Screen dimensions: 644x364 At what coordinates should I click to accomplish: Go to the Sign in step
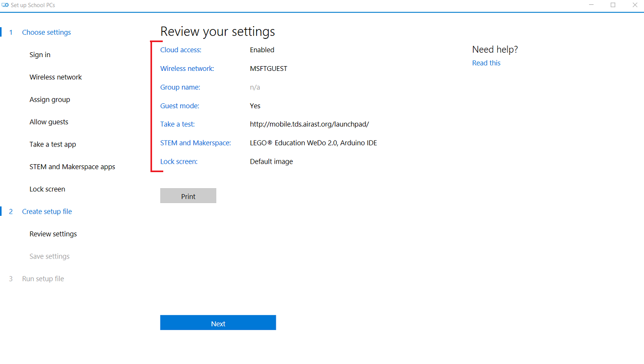coord(40,55)
